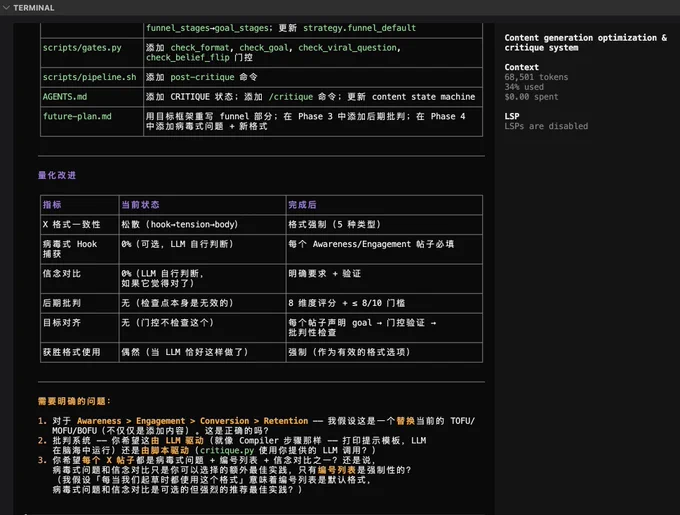
Task: Click the 病毒式 Hook 捕获 row label
Action: coord(70,249)
